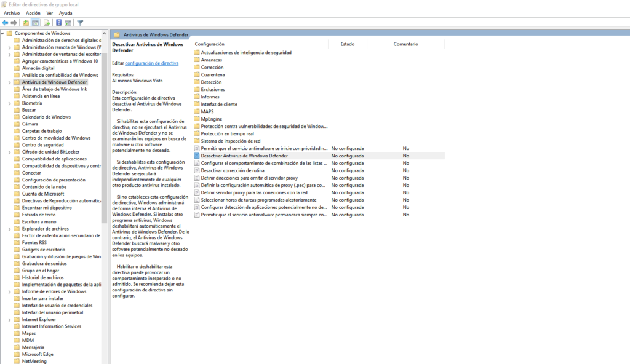The height and width of the screenshot is (364, 630).
Task: Click the folder icon in Antivirus de Windows Defender header
Action: tap(117, 35)
